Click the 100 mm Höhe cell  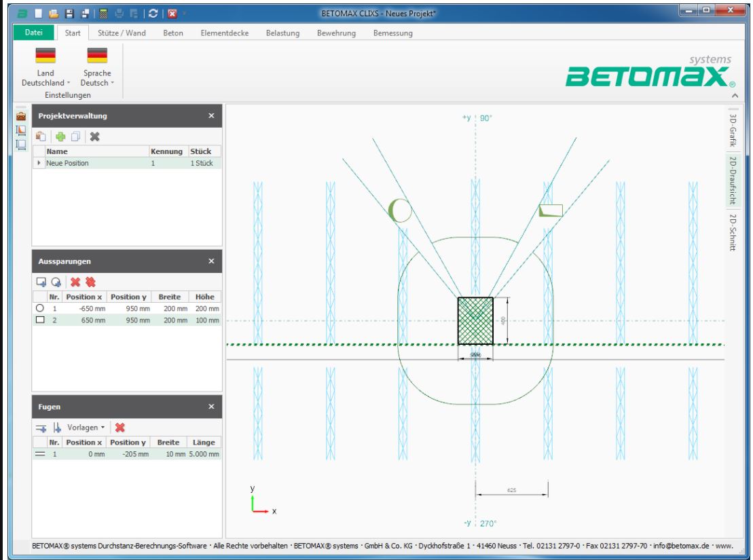(x=205, y=320)
